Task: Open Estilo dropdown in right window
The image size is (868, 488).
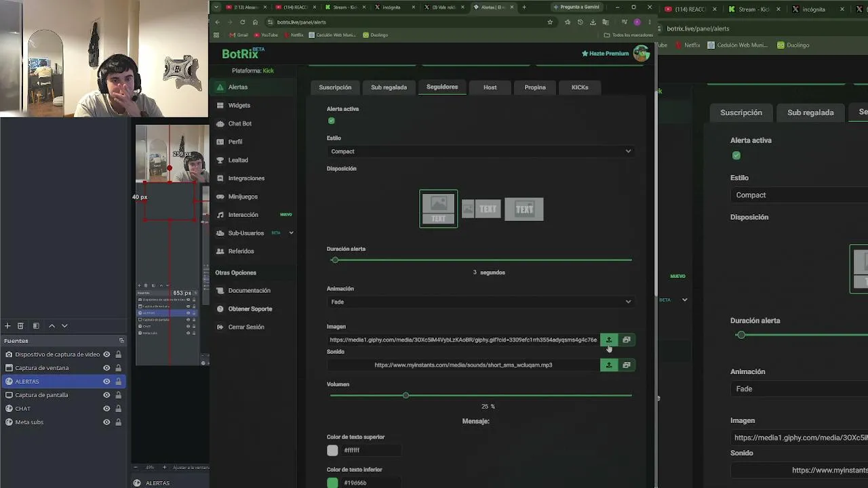Action: coord(799,195)
